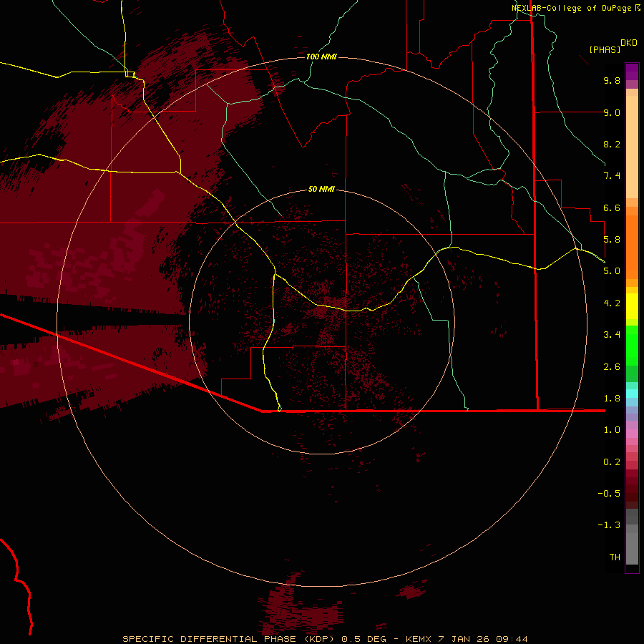
Task: Click the 1.0 color scale value
Action: point(612,430)
